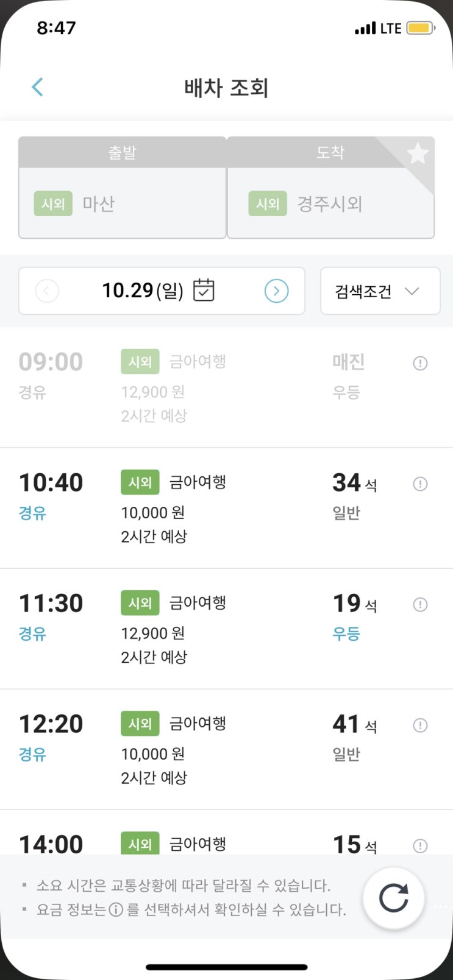This screenshot has width=453, height=980.
Task: Show fare info for the 12:20 bus
Action: click(x=420, y=725)
